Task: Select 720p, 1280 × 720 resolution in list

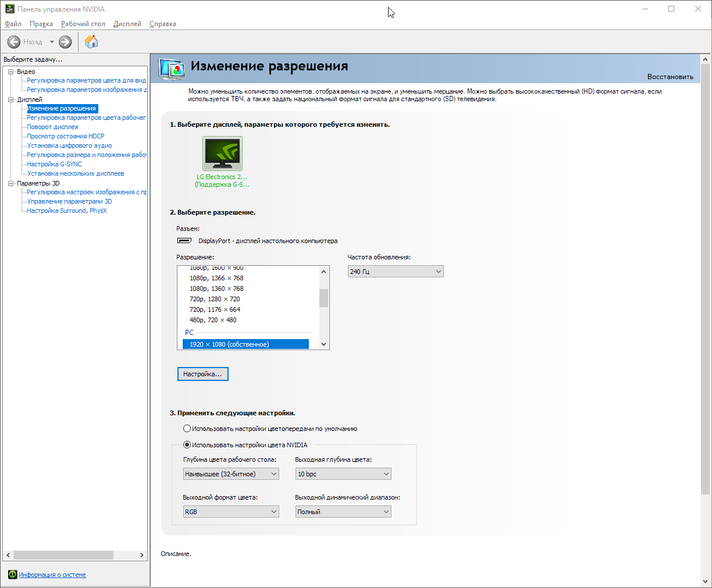Action: coord(215,299)
